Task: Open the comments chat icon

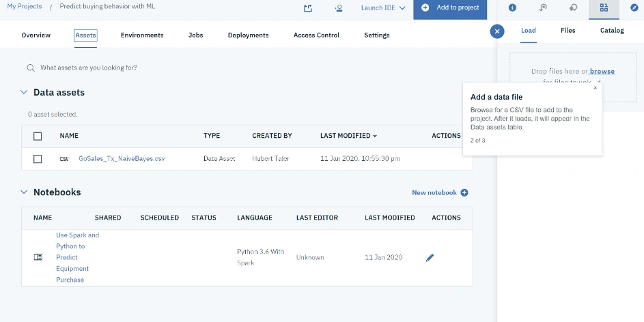Action: click(x=574, y=8)
